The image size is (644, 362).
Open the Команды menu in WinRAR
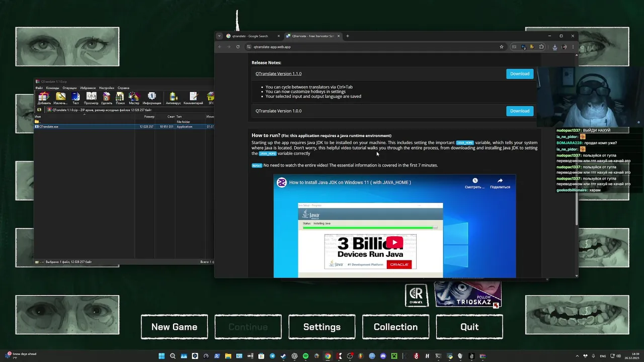click(x=52, y=88)
